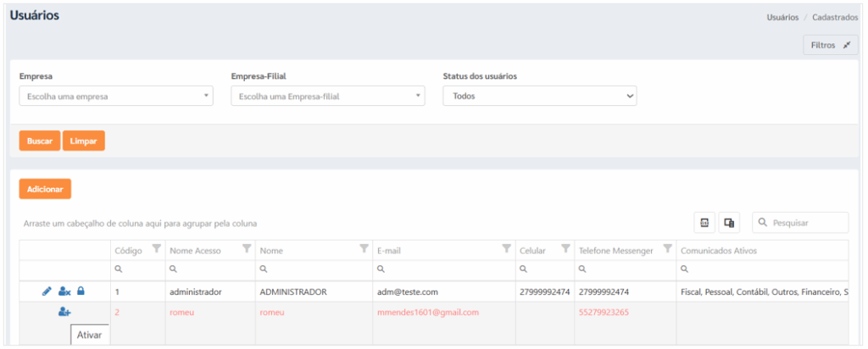Viewport: 868px width, 349px height.
Task: Click the Adicionar button
Action: coord(45,189)
